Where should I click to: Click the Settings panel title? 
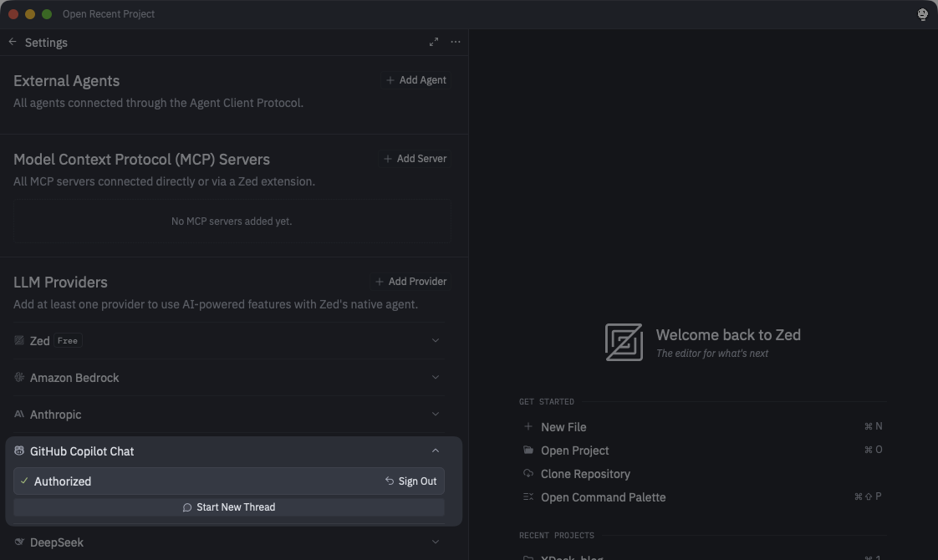[46, 43]
